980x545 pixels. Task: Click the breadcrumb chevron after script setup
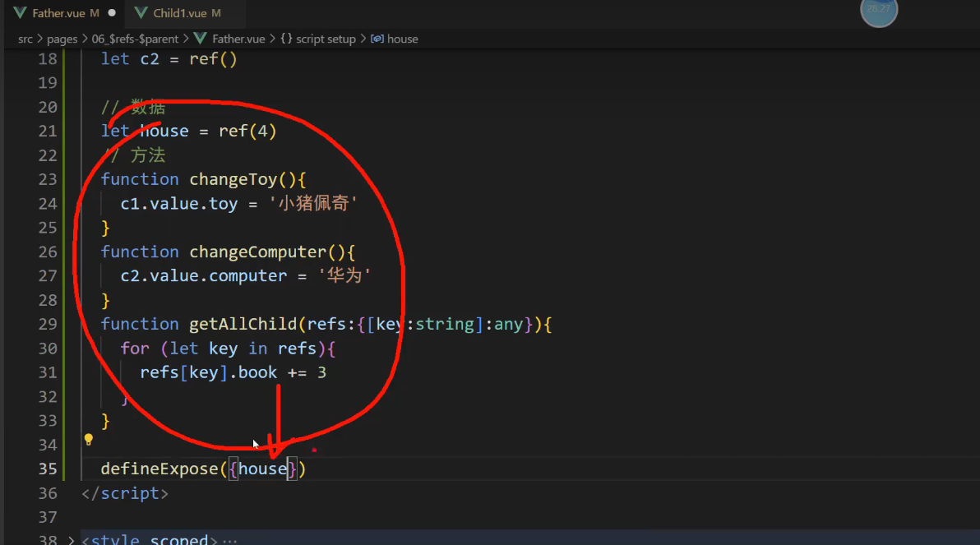(363, 39)
